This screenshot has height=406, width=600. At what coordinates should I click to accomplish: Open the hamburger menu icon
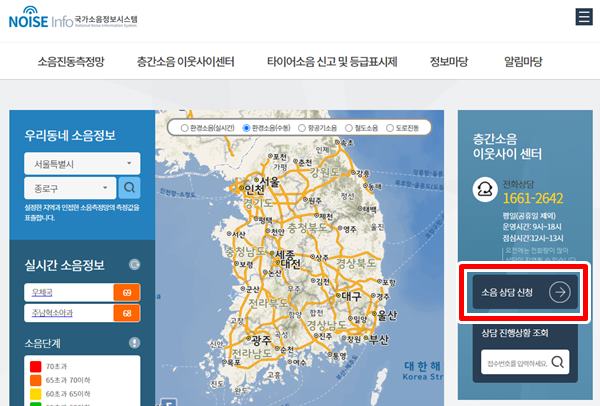click(584, 17)
